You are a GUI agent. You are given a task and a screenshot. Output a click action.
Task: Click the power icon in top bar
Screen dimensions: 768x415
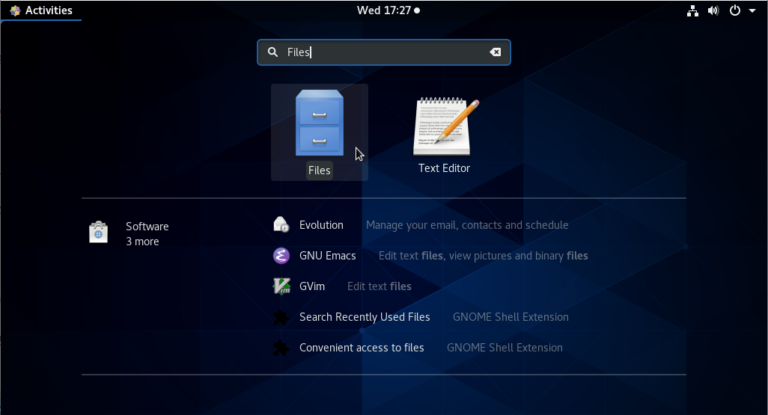coord(735,10)
